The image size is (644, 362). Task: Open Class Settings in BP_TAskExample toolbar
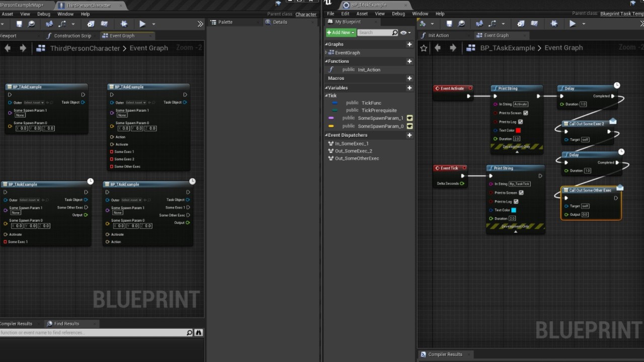point(521,24)
